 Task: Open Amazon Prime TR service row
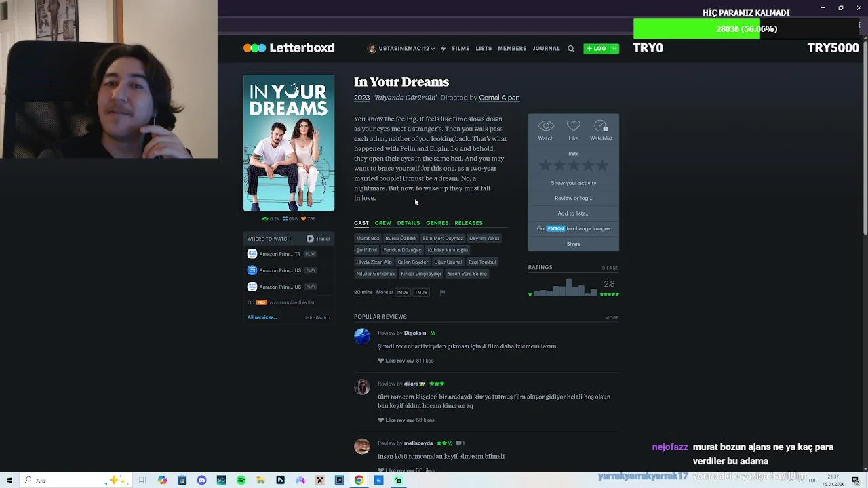288,254
